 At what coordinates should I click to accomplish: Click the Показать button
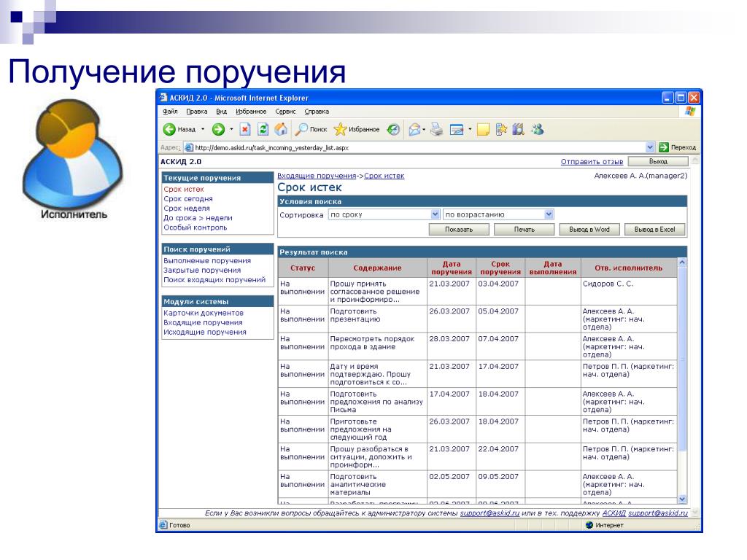pyautogui.click(x=459, y=230)
